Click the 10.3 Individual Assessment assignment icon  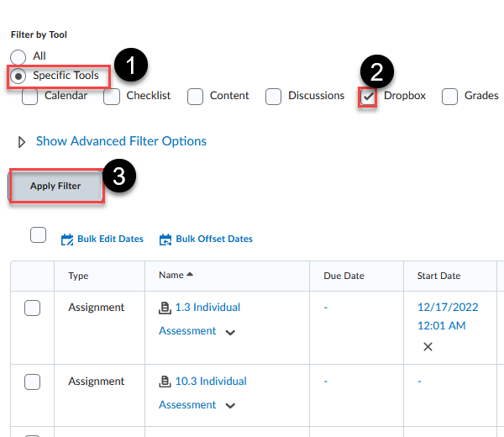165,382
